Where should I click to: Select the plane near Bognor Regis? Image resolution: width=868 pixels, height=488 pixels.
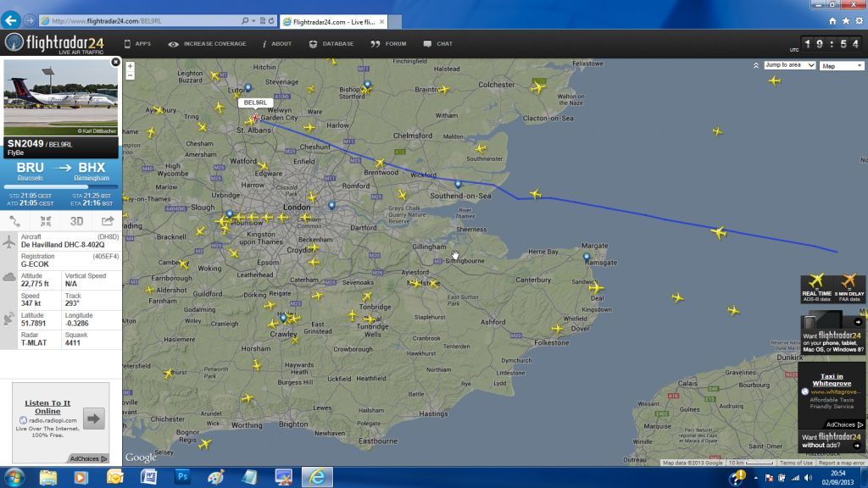(205, 443)
